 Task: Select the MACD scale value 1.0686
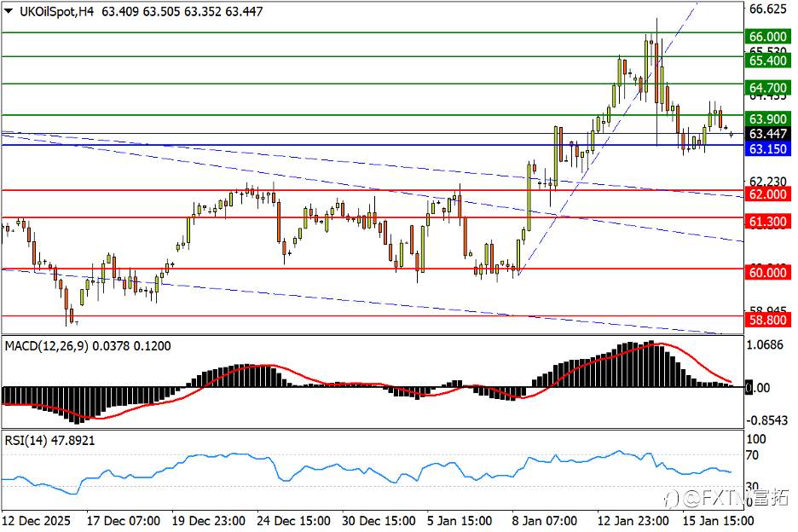point(765,344)
